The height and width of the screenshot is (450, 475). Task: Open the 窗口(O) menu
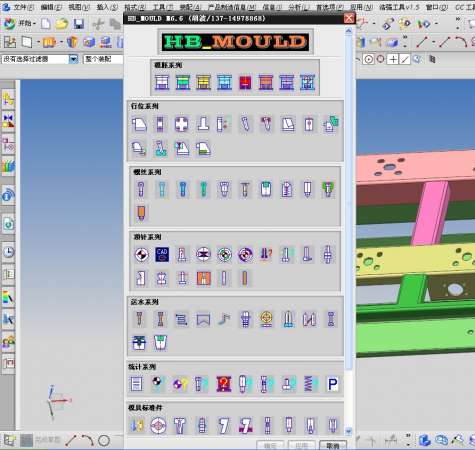tap(437, 7)
